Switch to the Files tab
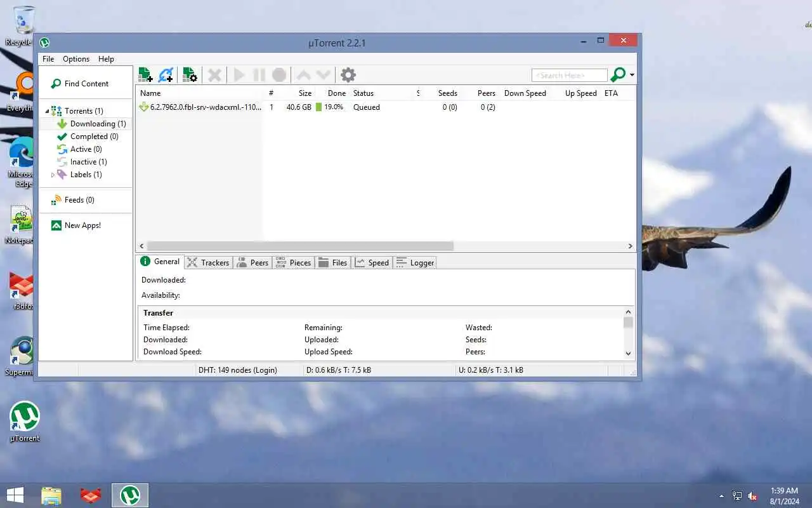This screenshot has height=508, width=812. pyautogui.click(x=333, y=262)
